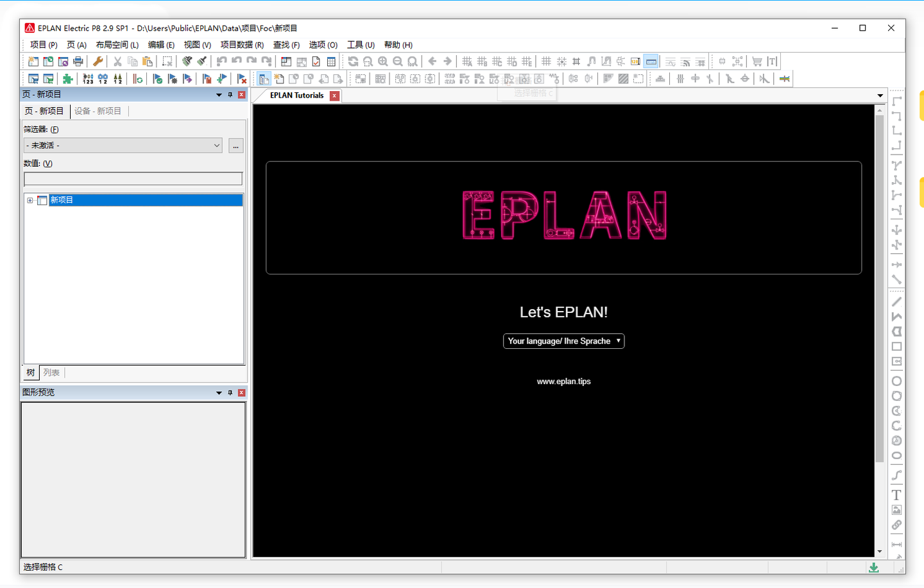
Task: Select the rectangle drawing tool
Action: coord(896,346)
